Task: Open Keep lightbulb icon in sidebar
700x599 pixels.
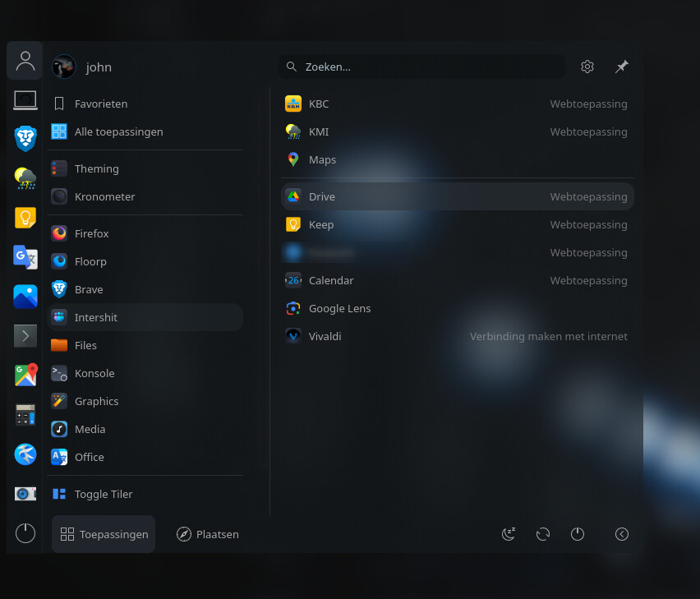Action: pos(25,218)
